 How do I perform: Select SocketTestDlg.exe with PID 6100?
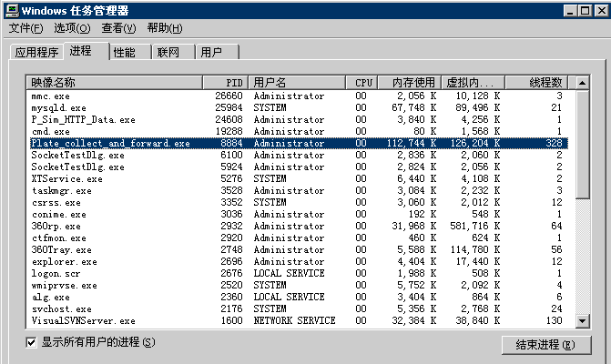[x=299, y=155]
